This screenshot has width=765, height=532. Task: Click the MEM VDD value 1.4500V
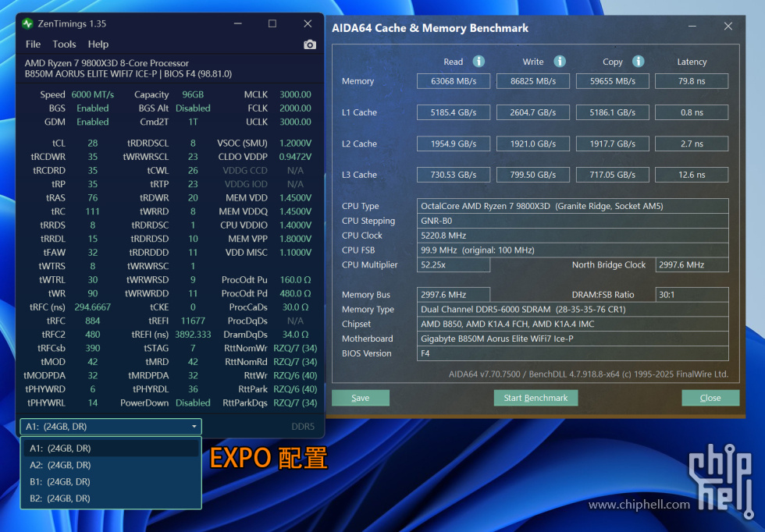(295, 198)
